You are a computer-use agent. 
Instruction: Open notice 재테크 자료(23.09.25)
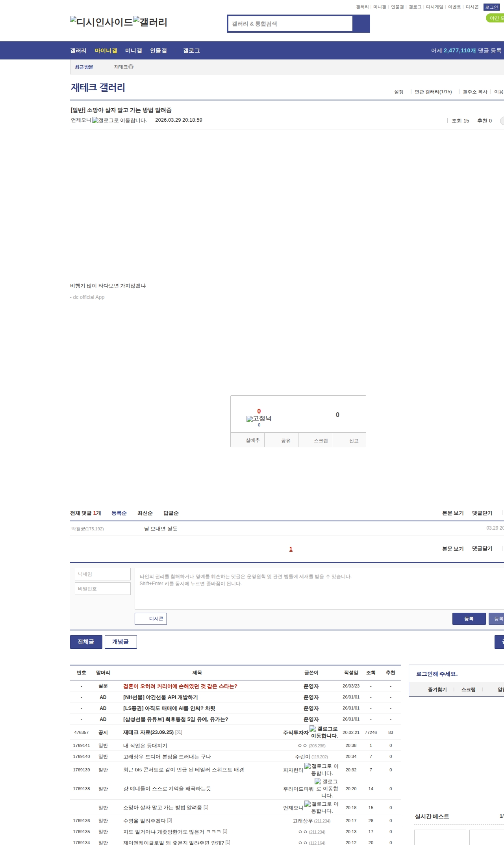(x=148, y=732)
